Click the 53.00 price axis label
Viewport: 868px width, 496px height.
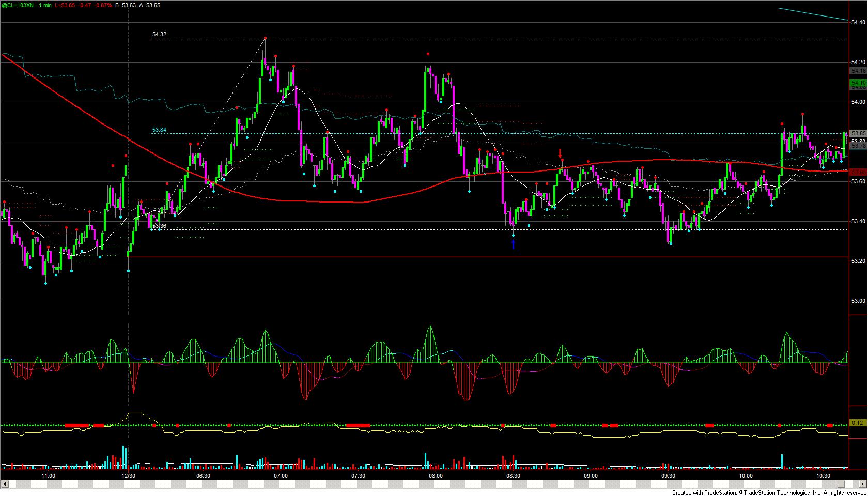pyautogui.click(x=858, y=301)
